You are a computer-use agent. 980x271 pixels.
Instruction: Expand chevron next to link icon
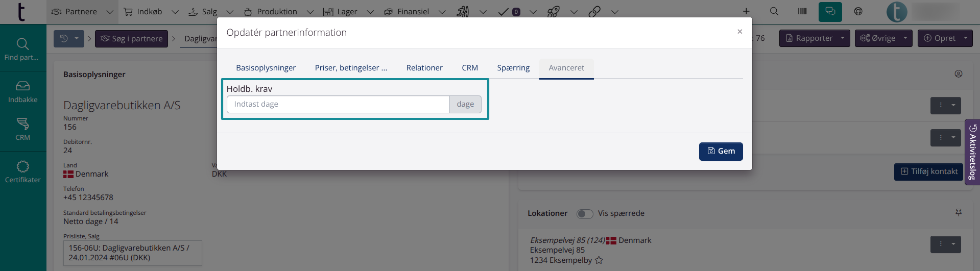coord(615,12)
